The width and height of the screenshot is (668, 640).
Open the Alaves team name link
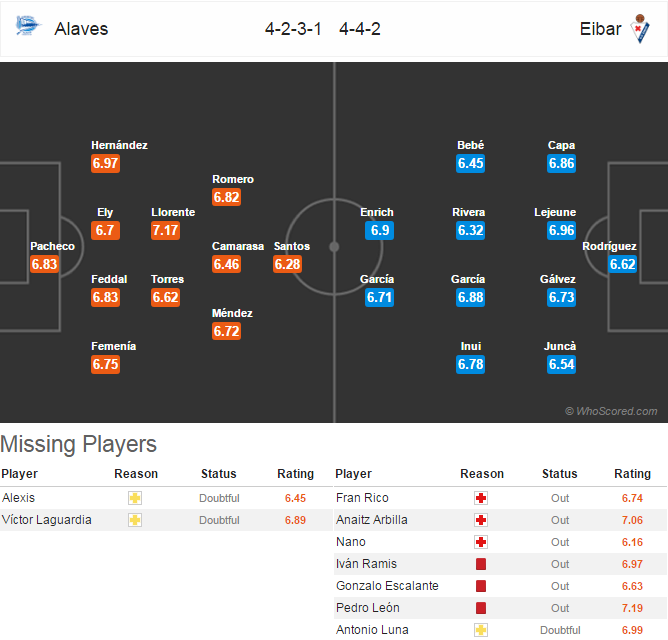81,29
